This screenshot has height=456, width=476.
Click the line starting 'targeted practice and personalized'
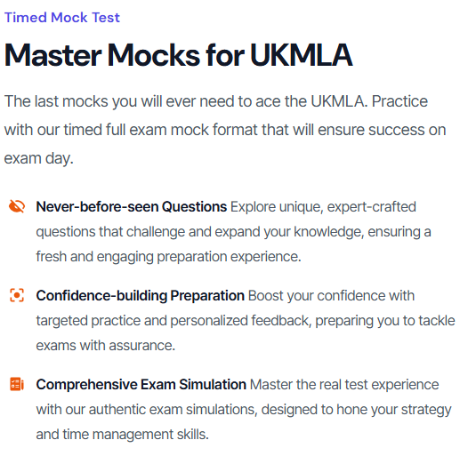[246, 321]
